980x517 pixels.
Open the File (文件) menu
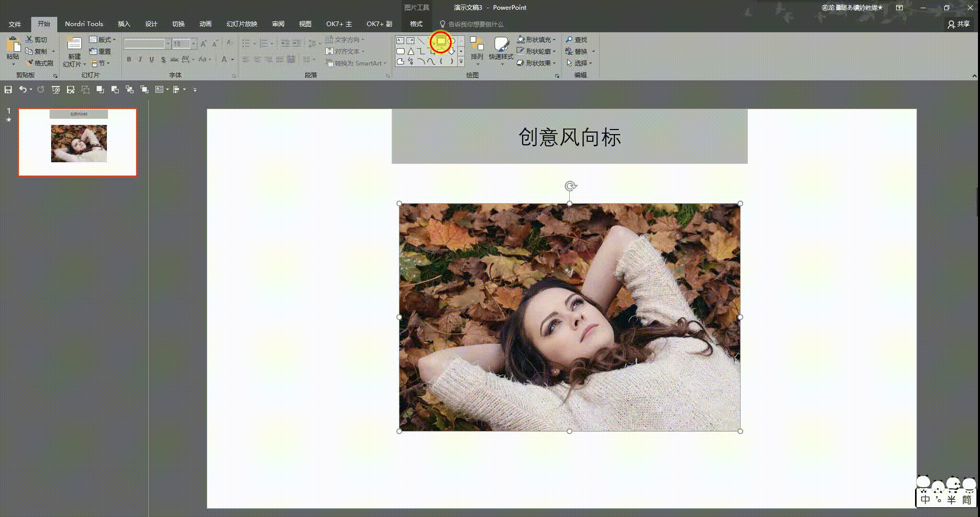pyautogui.click(x=15, y=24)
